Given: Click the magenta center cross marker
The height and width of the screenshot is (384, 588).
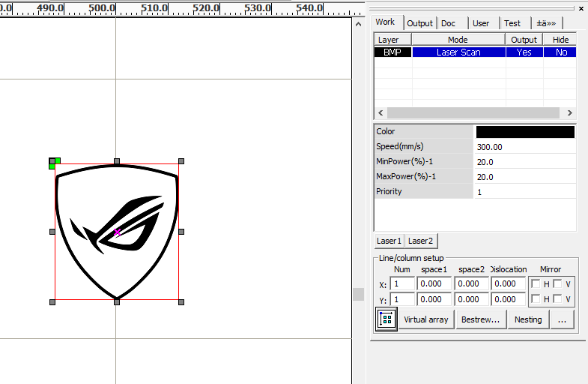Looking at the screenshot, I should pyautogui.click(x=117, y=232).
